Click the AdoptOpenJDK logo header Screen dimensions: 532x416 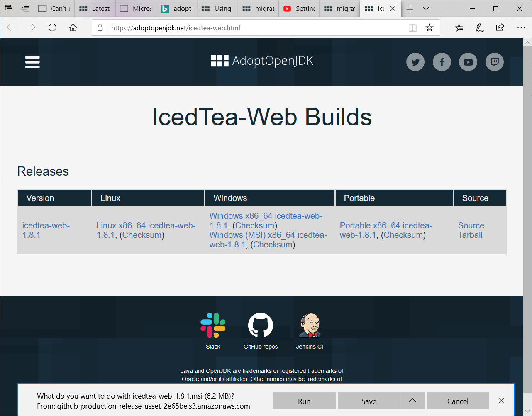click(262, 61)
